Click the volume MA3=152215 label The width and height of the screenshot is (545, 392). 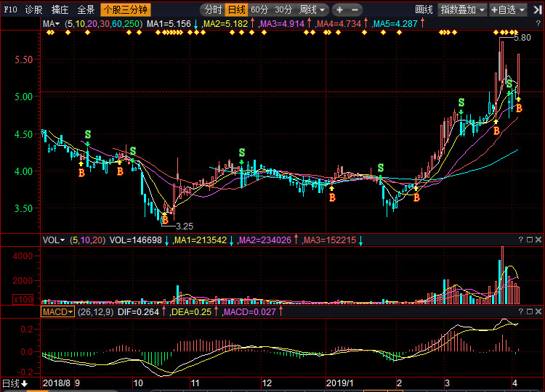[x=329, y=240]
